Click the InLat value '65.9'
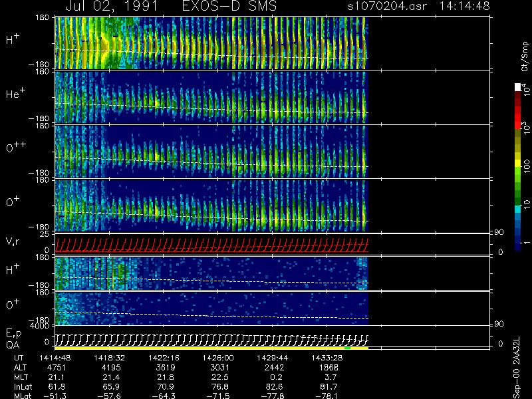532x399 pixels. (x=112, y=387)
